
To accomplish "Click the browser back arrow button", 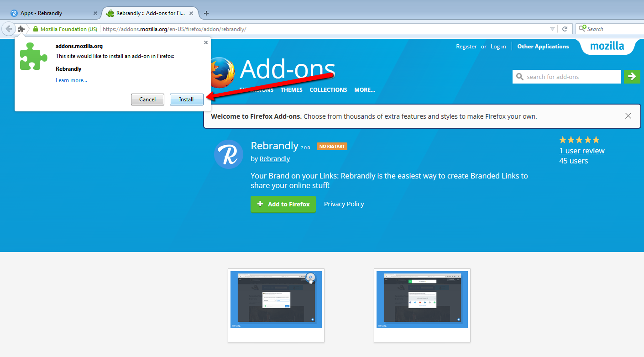I will tap(8, 29).
